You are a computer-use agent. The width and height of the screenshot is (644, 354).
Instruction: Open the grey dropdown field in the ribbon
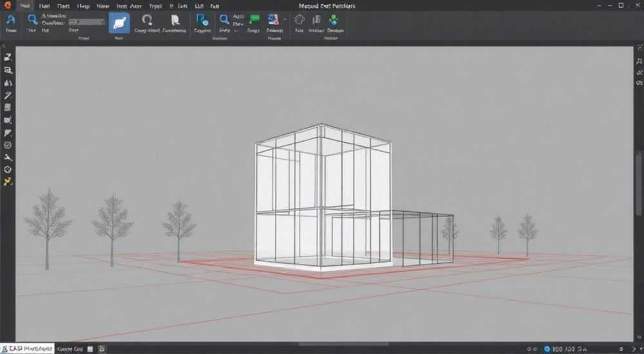(x=86, y=22)
